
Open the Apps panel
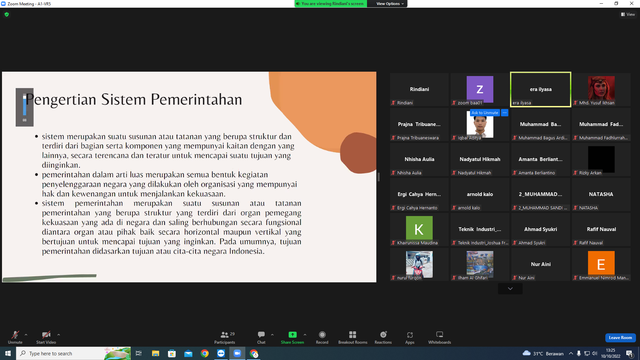coord(410,337)
